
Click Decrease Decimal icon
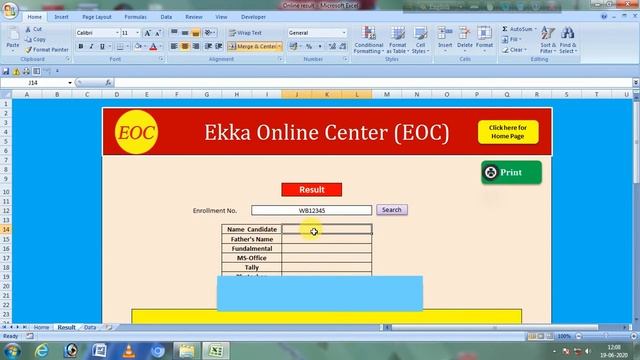[342, 47]
